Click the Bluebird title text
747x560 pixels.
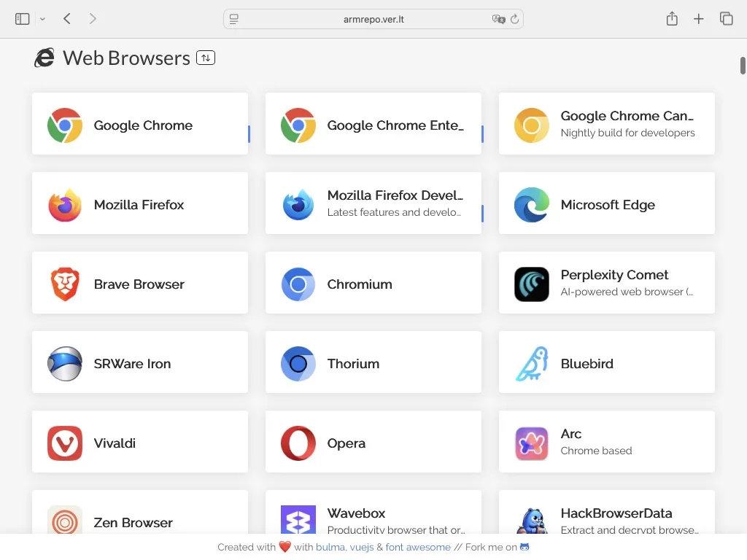(x=587, y=364)
